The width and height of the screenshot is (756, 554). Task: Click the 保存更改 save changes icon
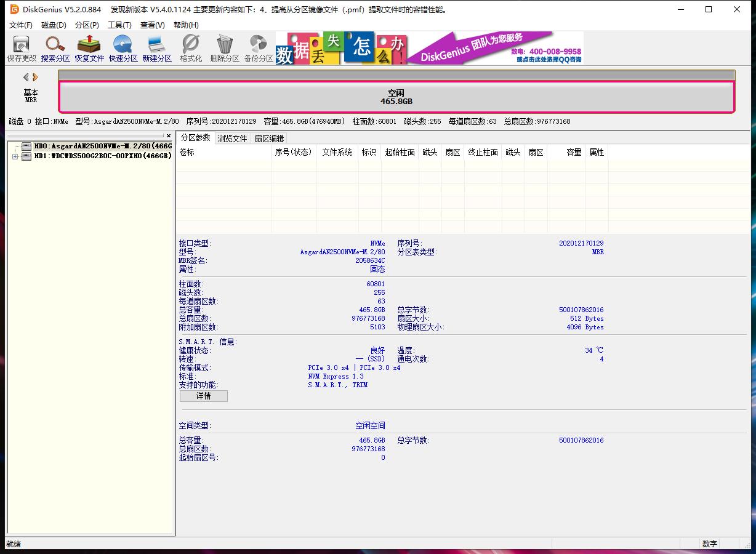pyautogui.click(x=22, y=49)
